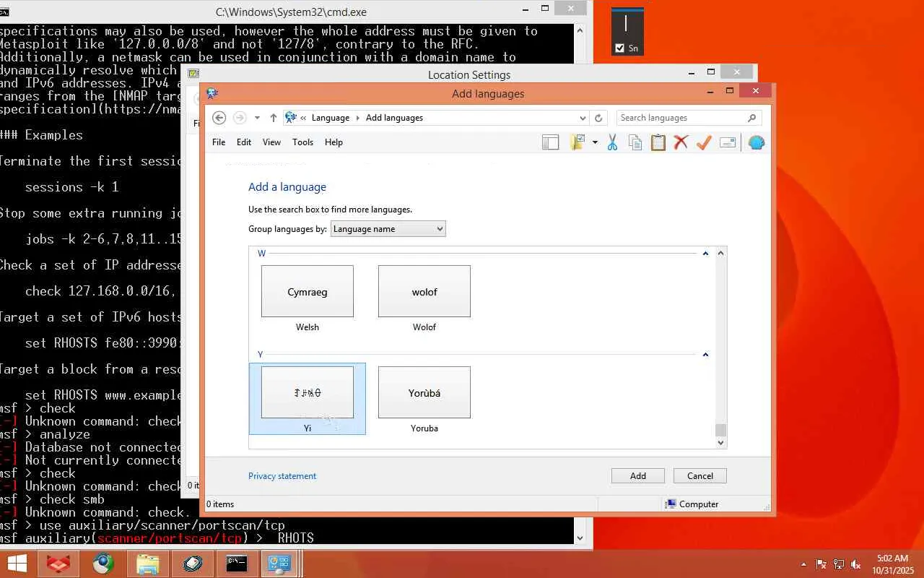Uncheck the Sn checkbox in dark widget
This screenshot has width=924, height=578.
tap(619, 48)
